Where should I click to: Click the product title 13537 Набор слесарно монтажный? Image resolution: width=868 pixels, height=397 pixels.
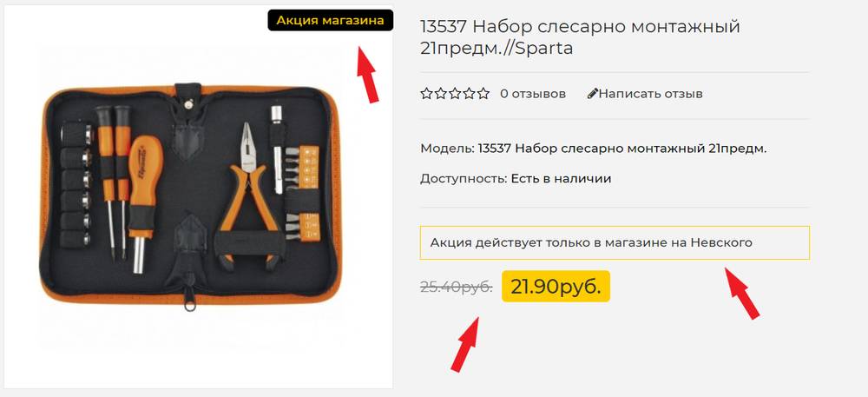click(x=580, y=37)
